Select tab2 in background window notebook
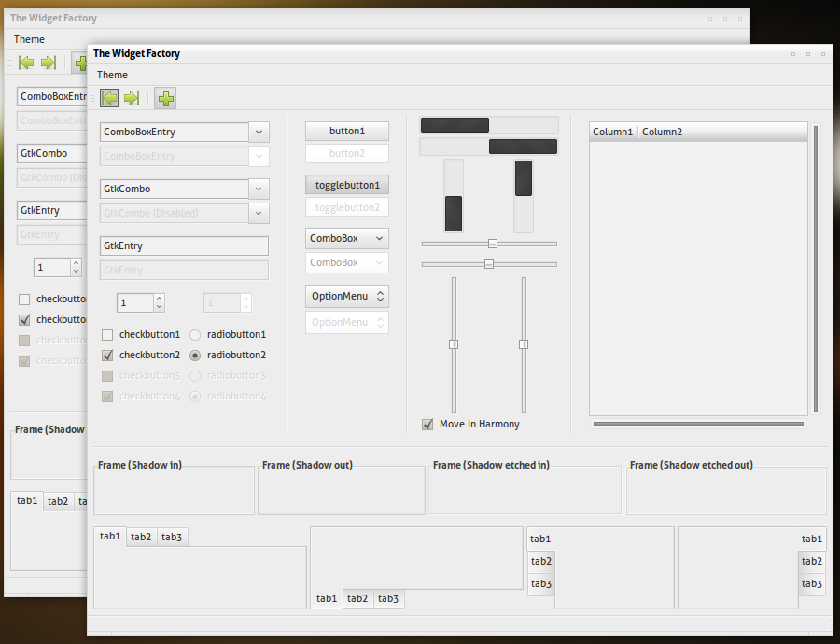This screenshot has height=644, width=840. [x=58, y=502]
